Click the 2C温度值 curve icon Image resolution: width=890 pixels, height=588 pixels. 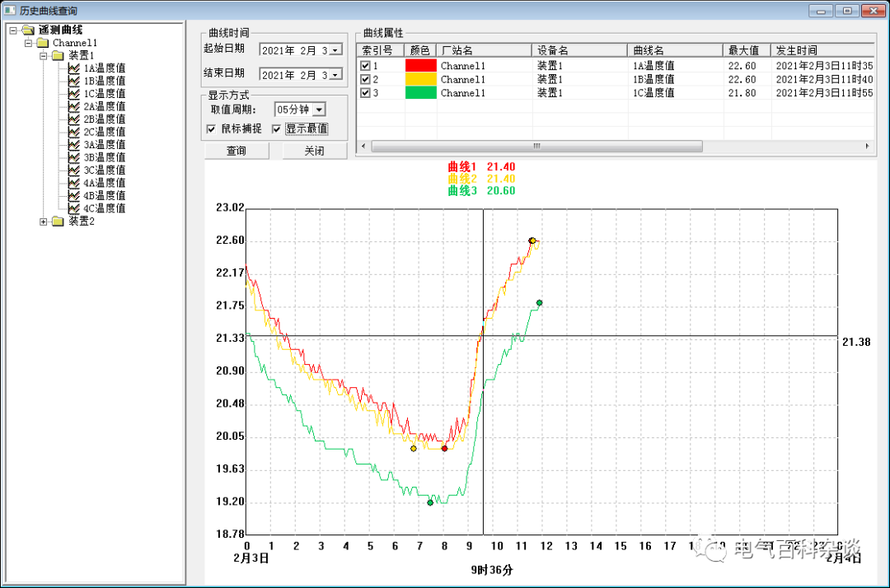[74, 132]
